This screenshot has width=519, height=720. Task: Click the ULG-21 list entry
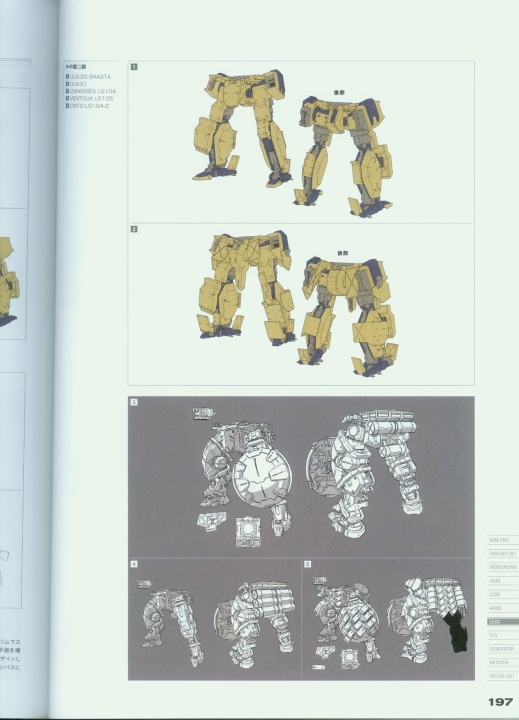(77, 84)
